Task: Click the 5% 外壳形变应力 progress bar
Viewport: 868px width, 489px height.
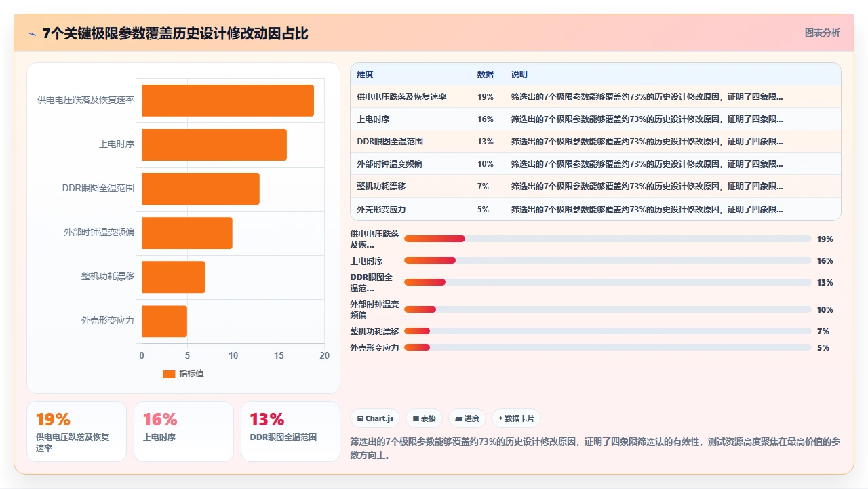Action: pos(608,347)
